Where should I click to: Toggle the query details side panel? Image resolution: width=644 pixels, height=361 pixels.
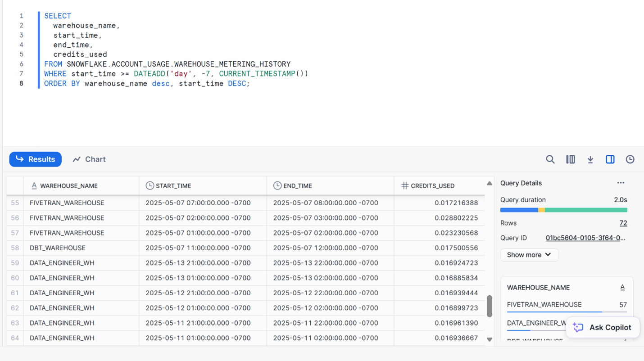coord(610,159)
